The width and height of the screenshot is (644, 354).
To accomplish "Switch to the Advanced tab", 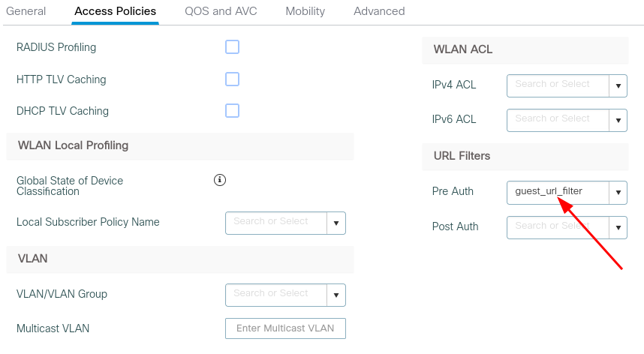I will (379, 11).
